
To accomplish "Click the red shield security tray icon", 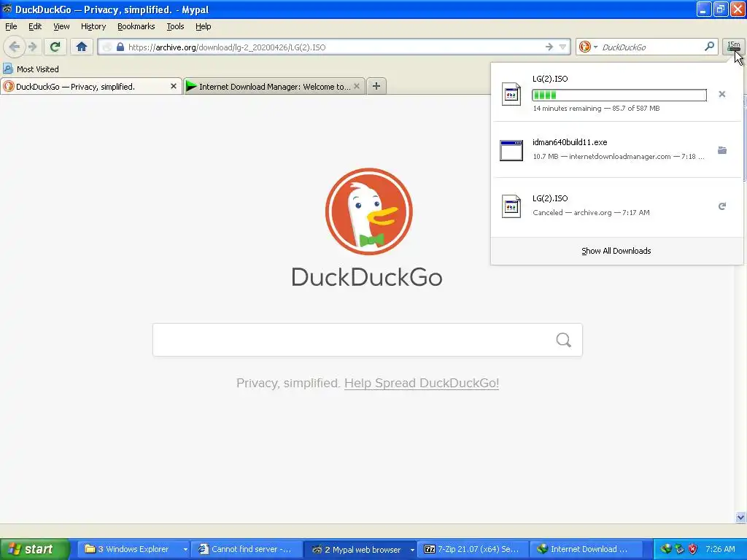I will [692, 549].
